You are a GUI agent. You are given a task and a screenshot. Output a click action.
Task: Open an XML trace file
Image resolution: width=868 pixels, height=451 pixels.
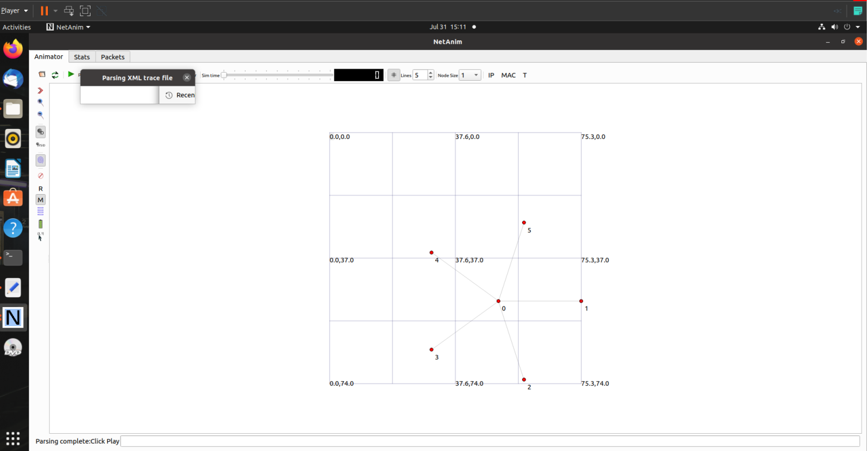click(x=41, y=74)
